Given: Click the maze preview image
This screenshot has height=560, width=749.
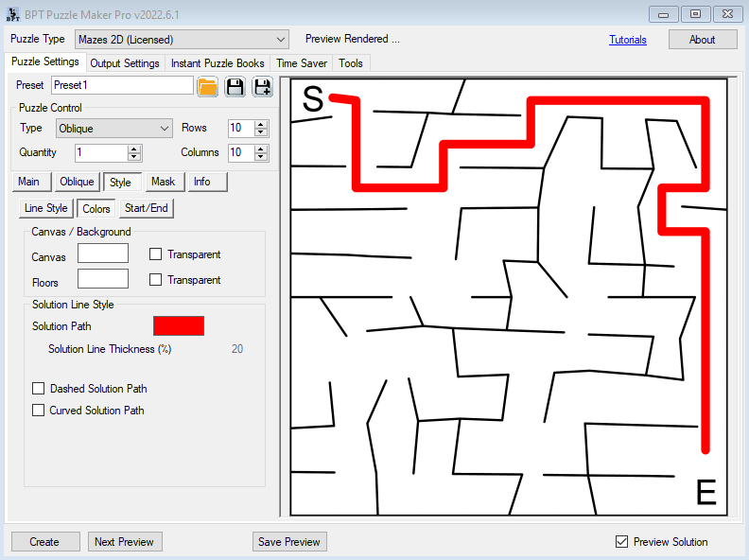Looking at the screenshot, I should pos(509,297).
